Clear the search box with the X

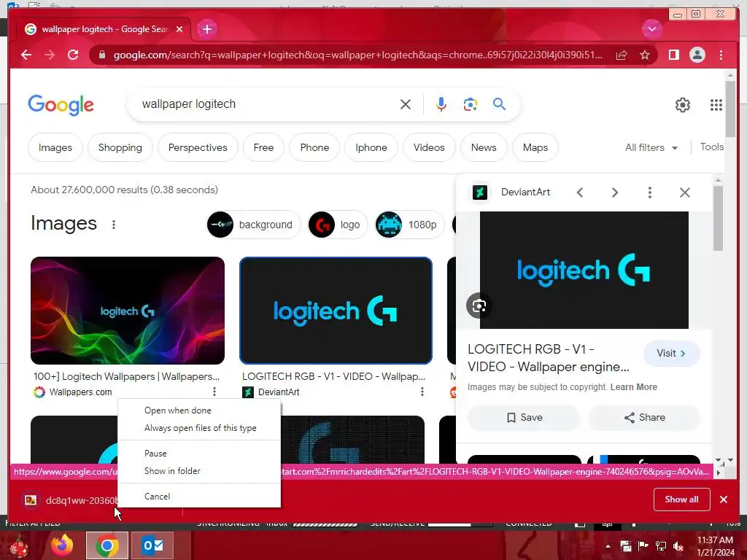pos(406,104)
